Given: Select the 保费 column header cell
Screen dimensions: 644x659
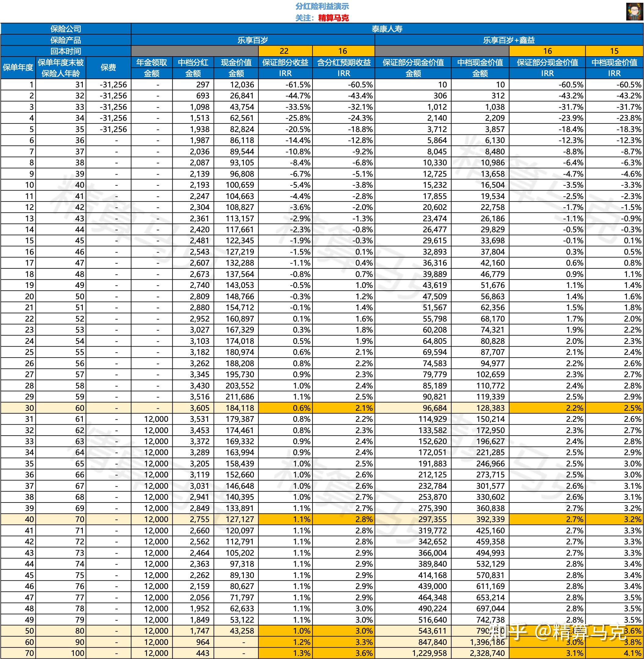Looking at the screenshot, I should [108, 68].
